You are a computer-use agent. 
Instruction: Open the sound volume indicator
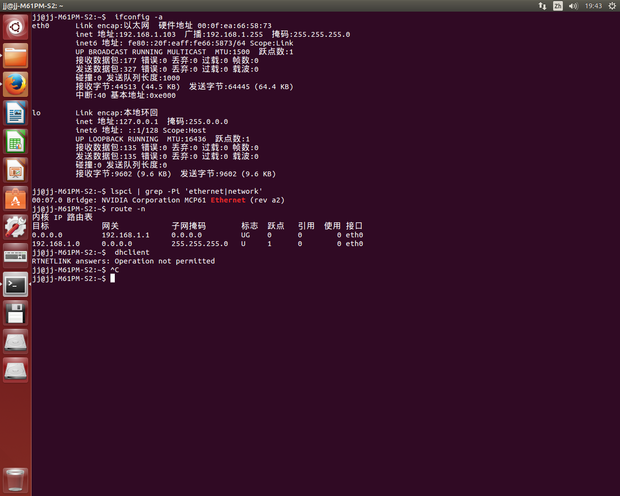point(572,6)
